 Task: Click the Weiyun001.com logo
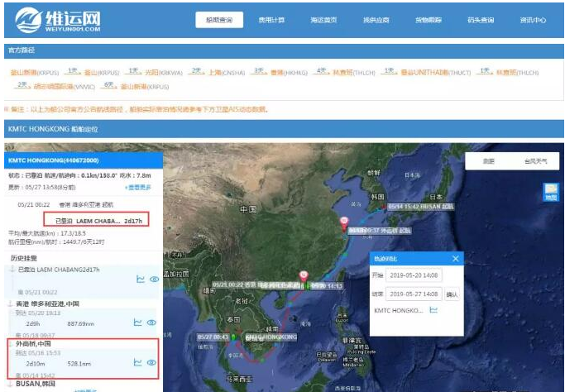click(58, 20)
